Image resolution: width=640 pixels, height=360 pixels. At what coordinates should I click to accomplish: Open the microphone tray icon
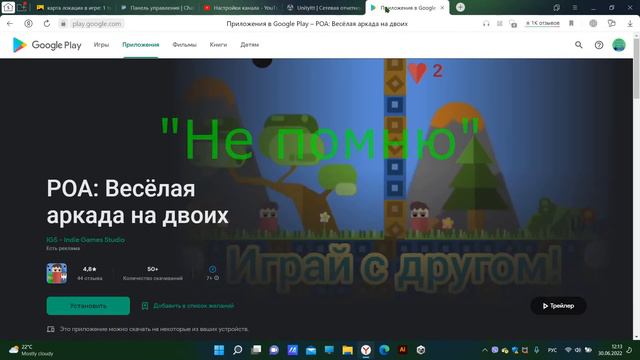pos(536,350)
